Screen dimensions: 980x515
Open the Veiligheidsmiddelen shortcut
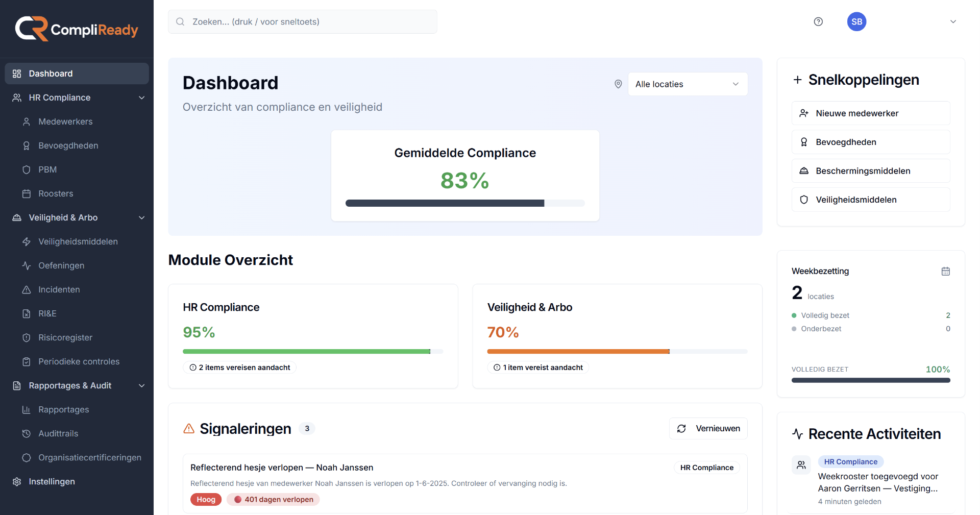coord(871,200)
